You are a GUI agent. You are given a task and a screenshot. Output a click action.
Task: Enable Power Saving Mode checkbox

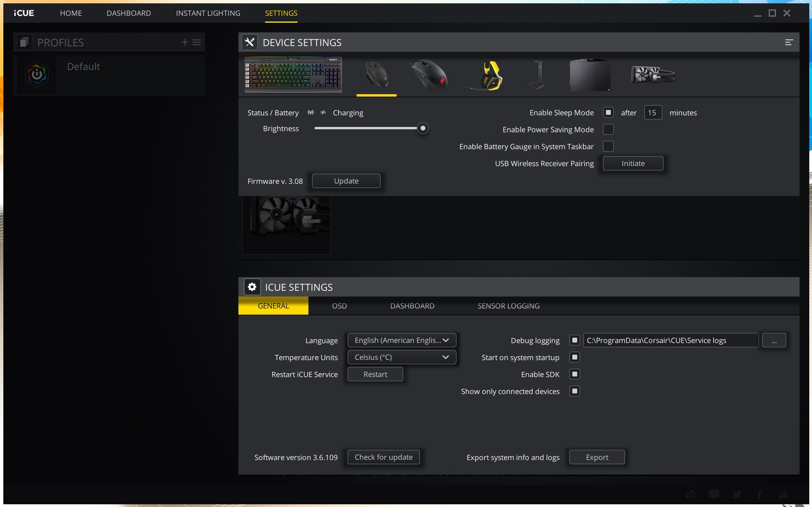pos(608,129)
